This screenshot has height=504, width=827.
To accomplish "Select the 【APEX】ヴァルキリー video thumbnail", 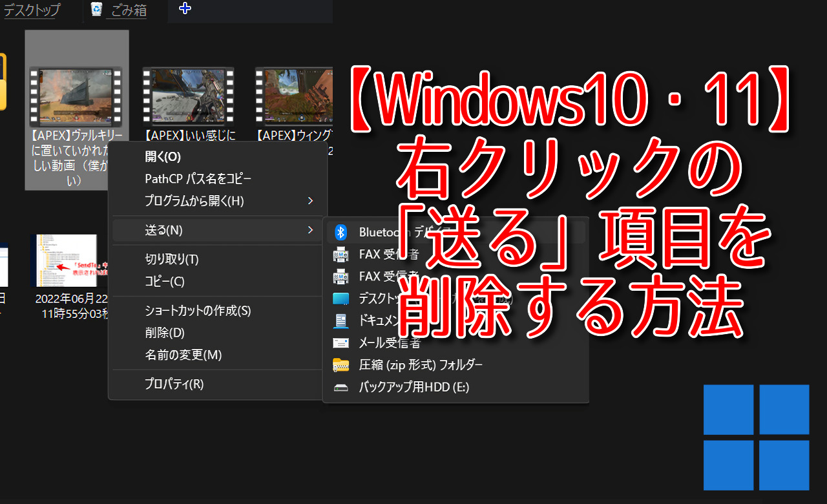I will pyautogui.click(x=76, y=96).
